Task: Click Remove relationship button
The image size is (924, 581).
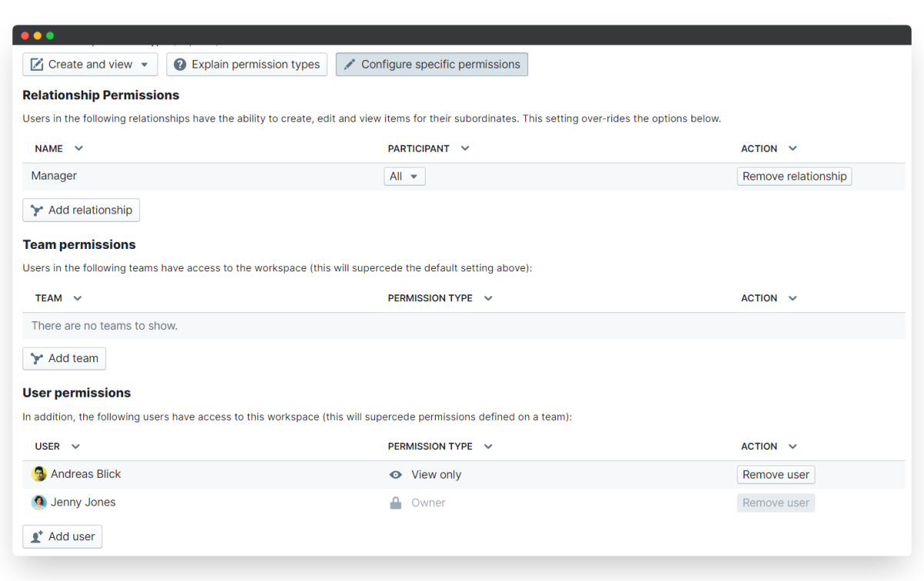Action: point(795,176)
